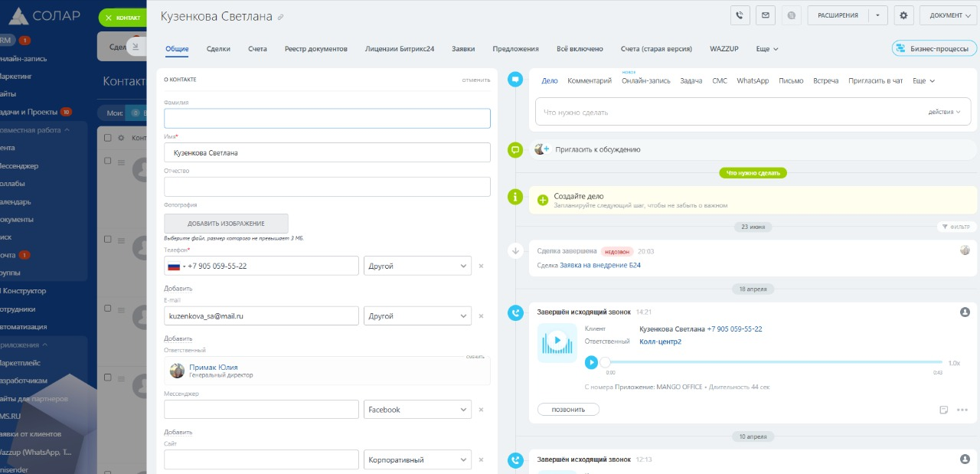
Task: Open the действия dropdown in the to-do field
Action: coord(944,112)
